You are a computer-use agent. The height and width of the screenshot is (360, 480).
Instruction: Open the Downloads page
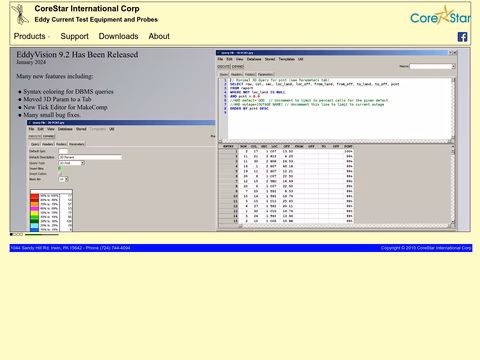pyautogui.click(x=118, y=36)
